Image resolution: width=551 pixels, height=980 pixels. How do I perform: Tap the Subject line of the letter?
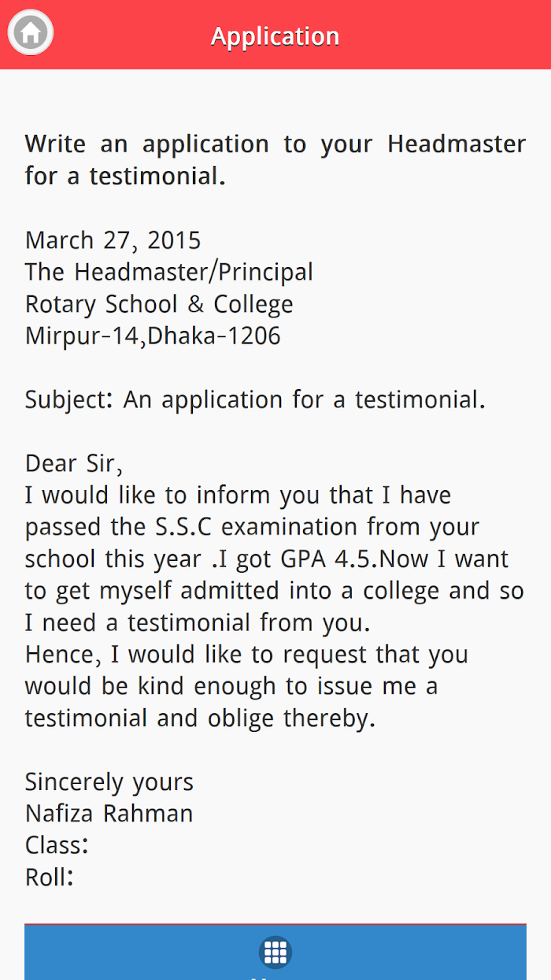255,400
